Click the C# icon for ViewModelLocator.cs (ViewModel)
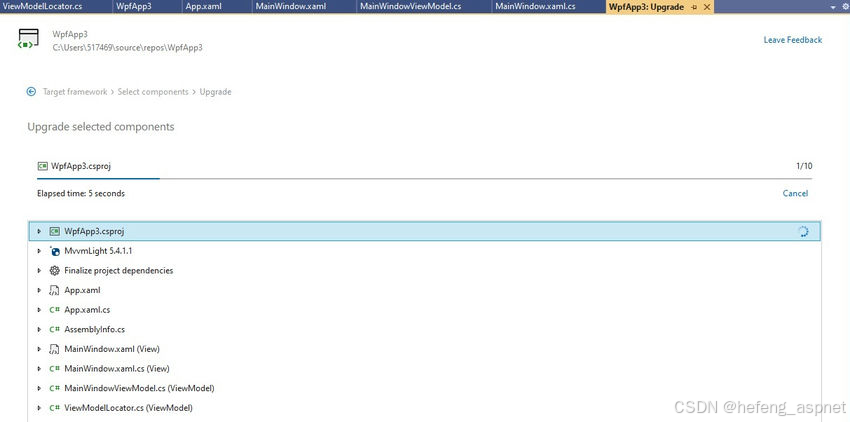Screen dimensions: 850x422 tap(54, 408)
